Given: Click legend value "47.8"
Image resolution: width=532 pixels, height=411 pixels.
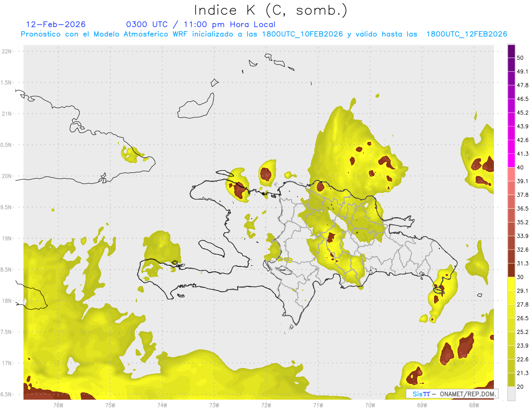Looking at the screenshot, I should pyautogui.click(x=523, y=85).
